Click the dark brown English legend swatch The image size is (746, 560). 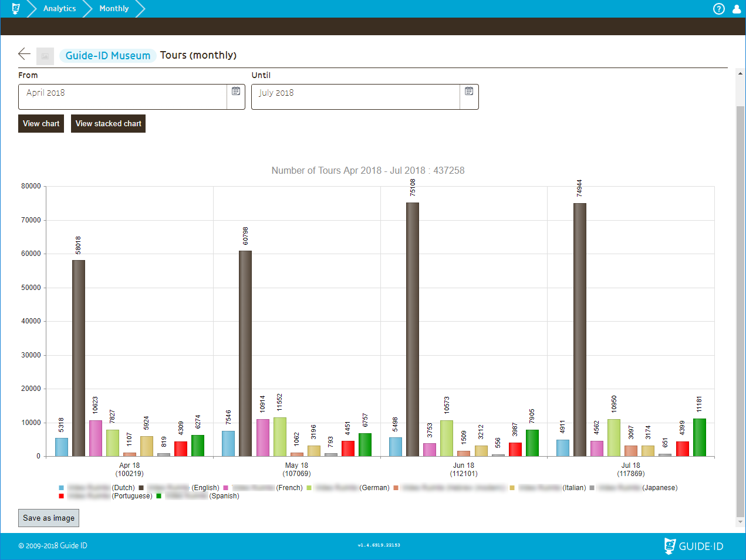pos(141,488)
